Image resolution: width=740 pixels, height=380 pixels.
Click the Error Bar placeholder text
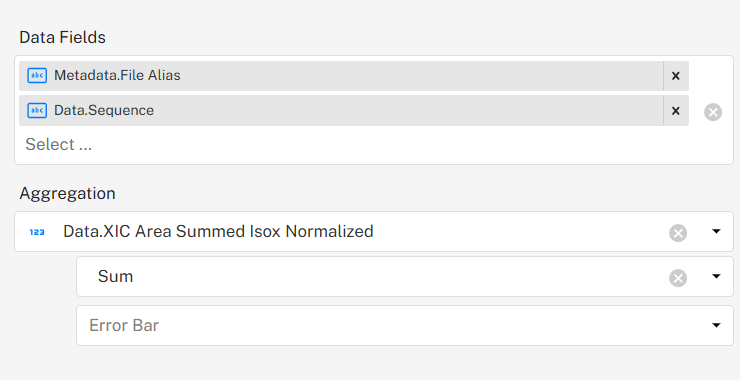[124, 325]
